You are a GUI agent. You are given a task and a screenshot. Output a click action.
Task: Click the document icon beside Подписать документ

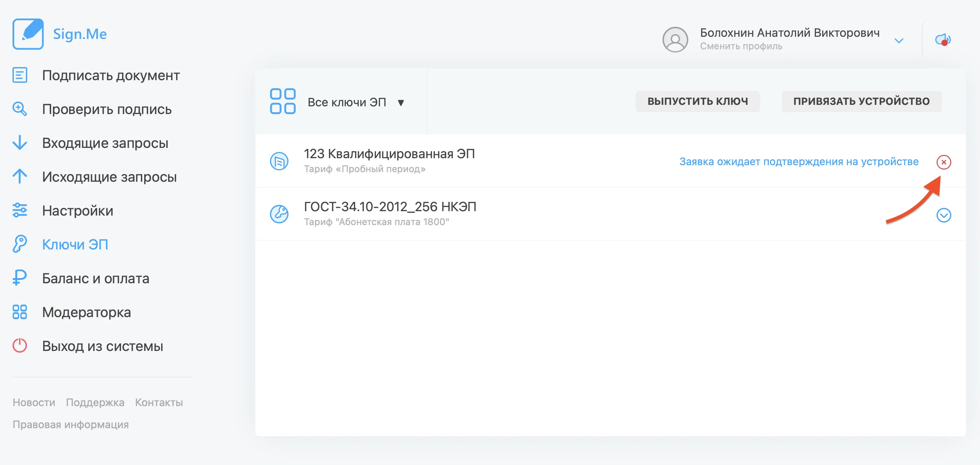(20, 75)
